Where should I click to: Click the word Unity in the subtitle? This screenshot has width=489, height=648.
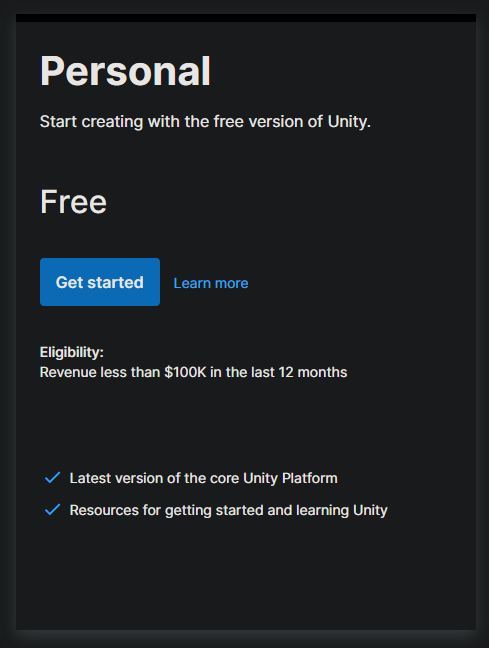pos(349,122)
